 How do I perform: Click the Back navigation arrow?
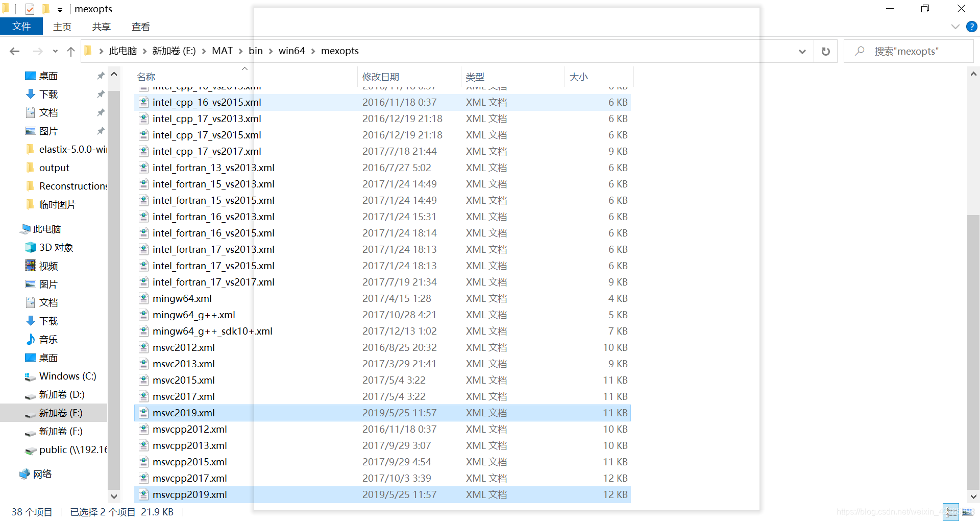coord(15,51)
